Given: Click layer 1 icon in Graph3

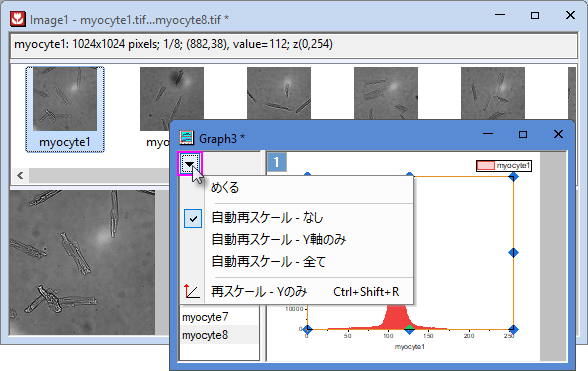Looking at the screenshot, I should [x=276, y=162].
